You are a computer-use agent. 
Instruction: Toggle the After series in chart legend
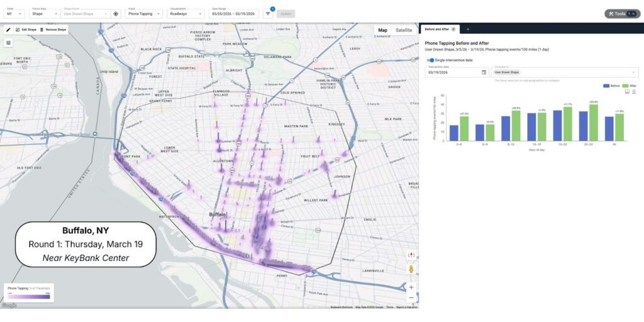tap(629, 85)
